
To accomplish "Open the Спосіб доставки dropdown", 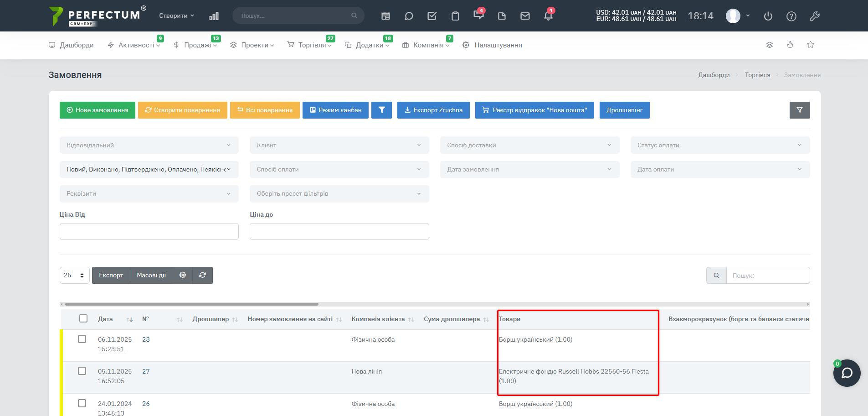I will coord(529,145).
